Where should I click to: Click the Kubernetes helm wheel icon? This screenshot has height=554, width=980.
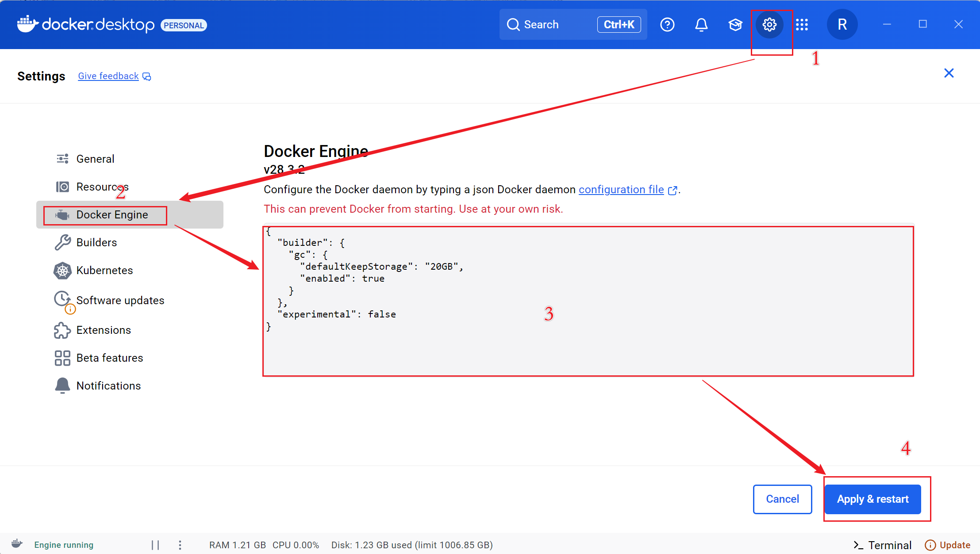pos(62,270)
